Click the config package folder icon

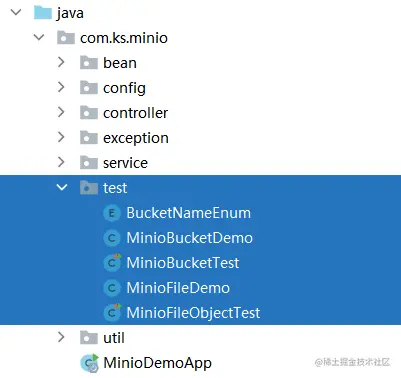point(89,87)
